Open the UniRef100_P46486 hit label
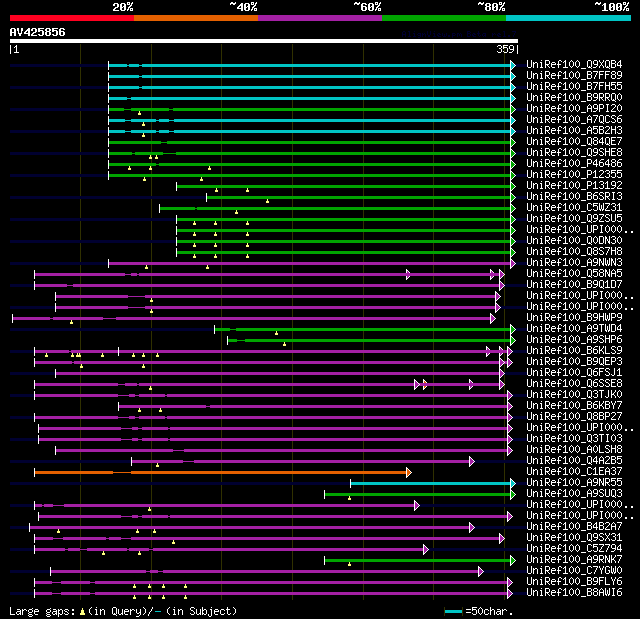 574,164
